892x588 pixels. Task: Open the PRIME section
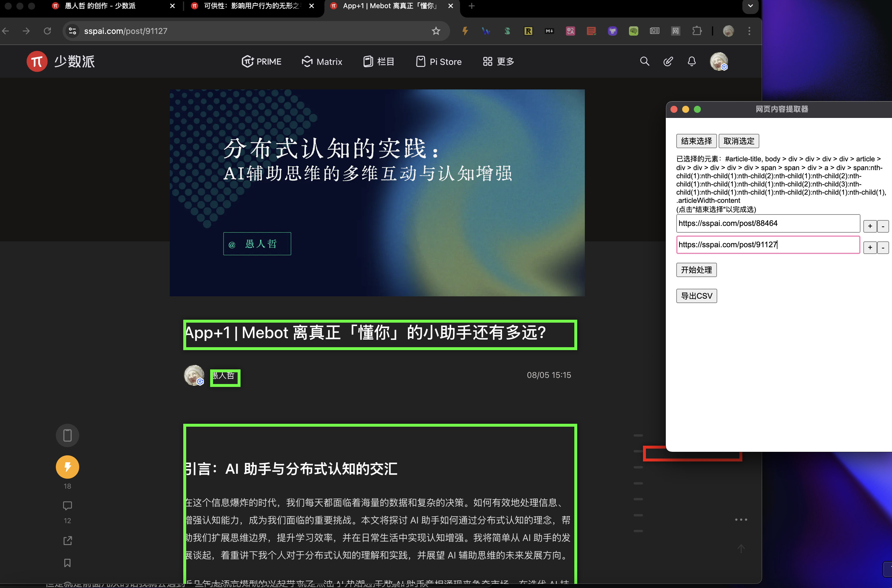[261, 61]
